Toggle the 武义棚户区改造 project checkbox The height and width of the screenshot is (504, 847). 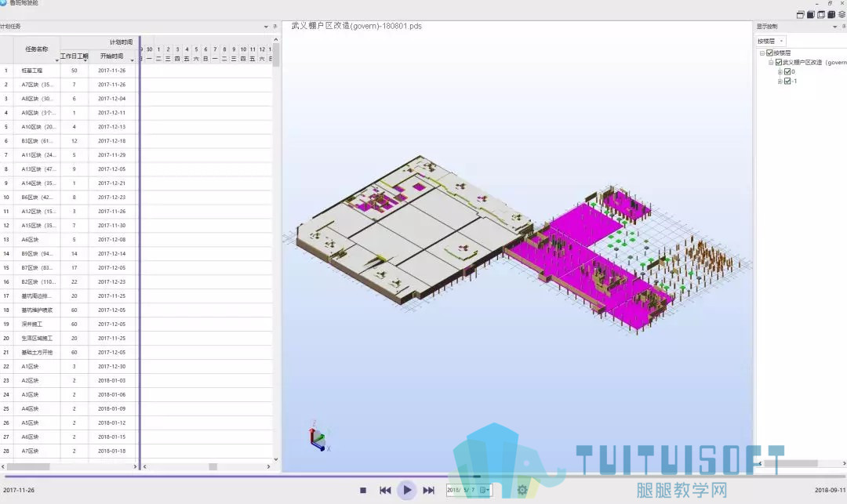(x=779, y=62)
